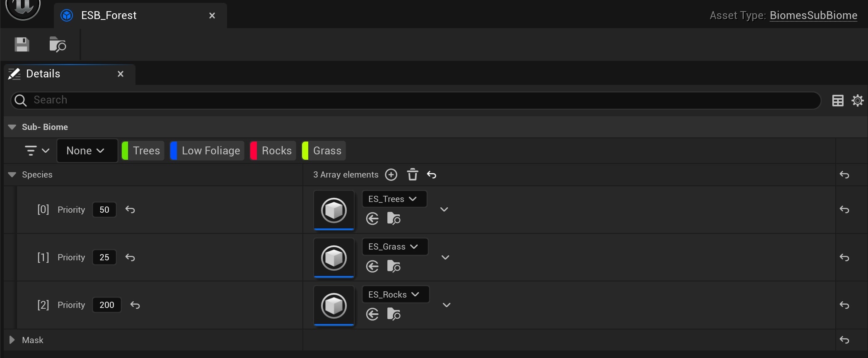The width and height of the screenshot is (868, 358).
Task: Browse to asset in Content Browser toolbar
Action: click(x=58, y=44)
